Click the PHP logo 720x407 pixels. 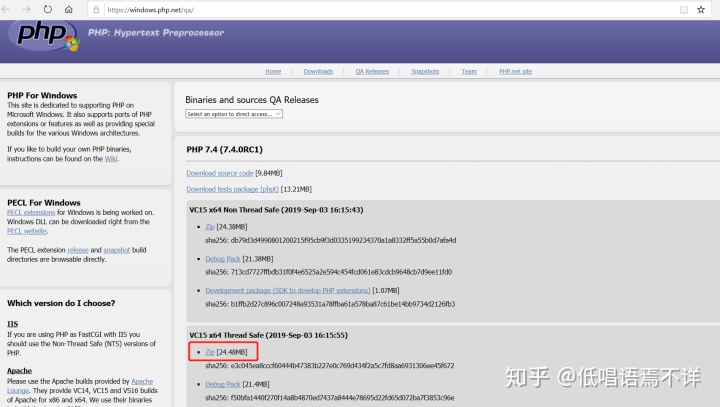click(x=45, y=35)
